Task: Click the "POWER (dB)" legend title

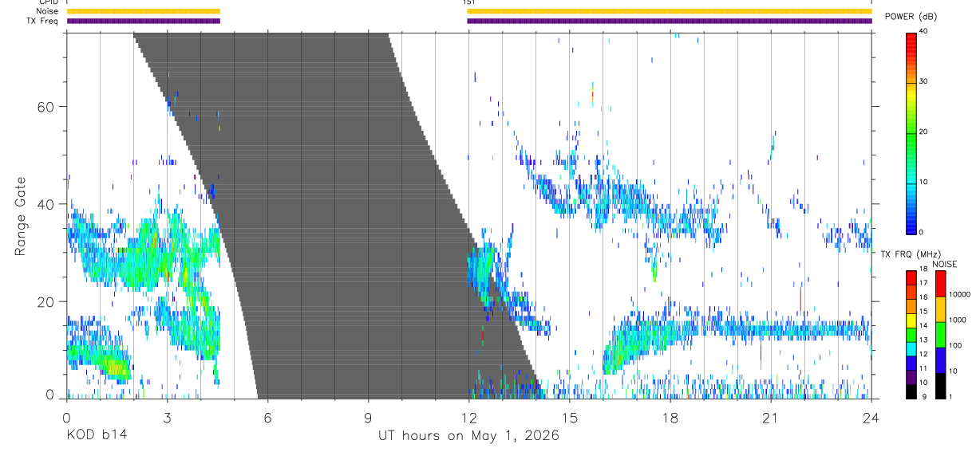Action: click(x=911, y=18)
